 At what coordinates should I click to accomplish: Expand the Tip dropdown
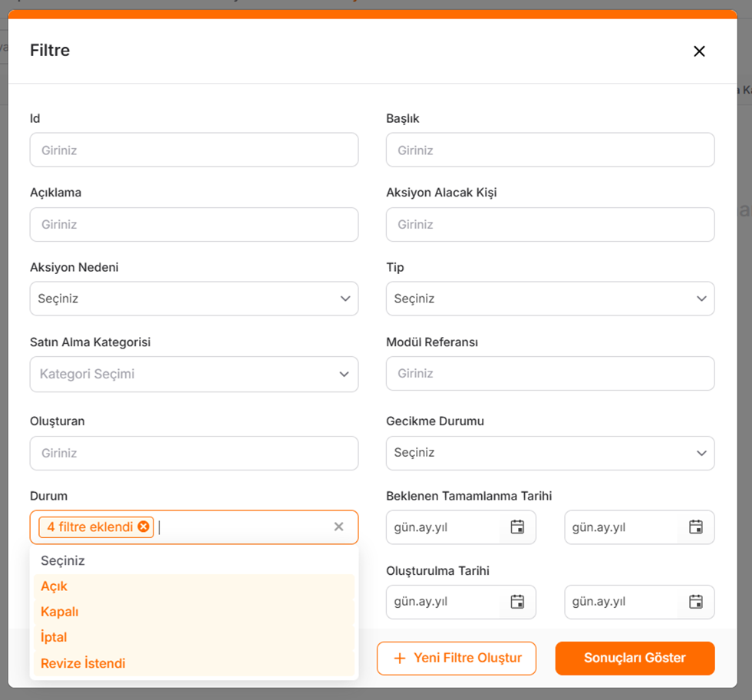pyautogui.click(x=550, y=299)
